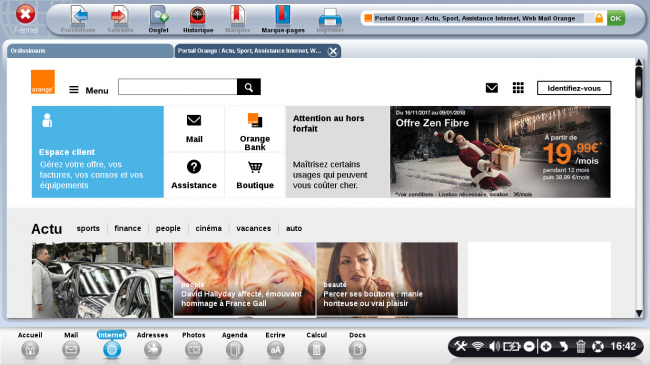Viewport: 650px width, 365px height.
Task: Open the services grid icon
Action: [518, 88]
